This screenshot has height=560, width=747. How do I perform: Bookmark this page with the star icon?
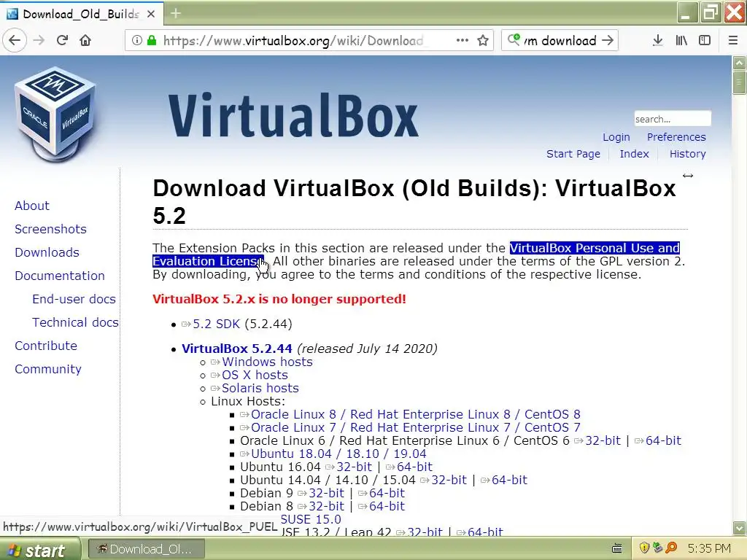click(483, 41)
